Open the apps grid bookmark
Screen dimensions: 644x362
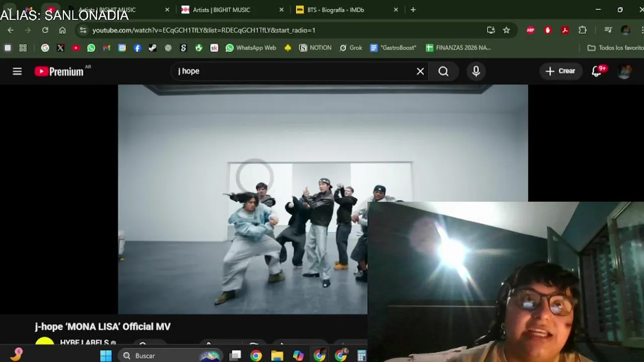point(23,48)
